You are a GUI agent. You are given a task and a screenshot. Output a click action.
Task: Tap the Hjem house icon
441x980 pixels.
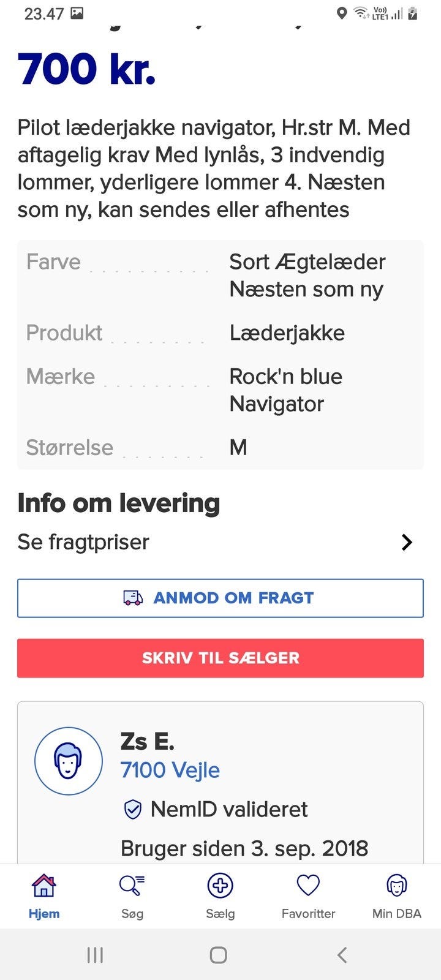[44, 886]
